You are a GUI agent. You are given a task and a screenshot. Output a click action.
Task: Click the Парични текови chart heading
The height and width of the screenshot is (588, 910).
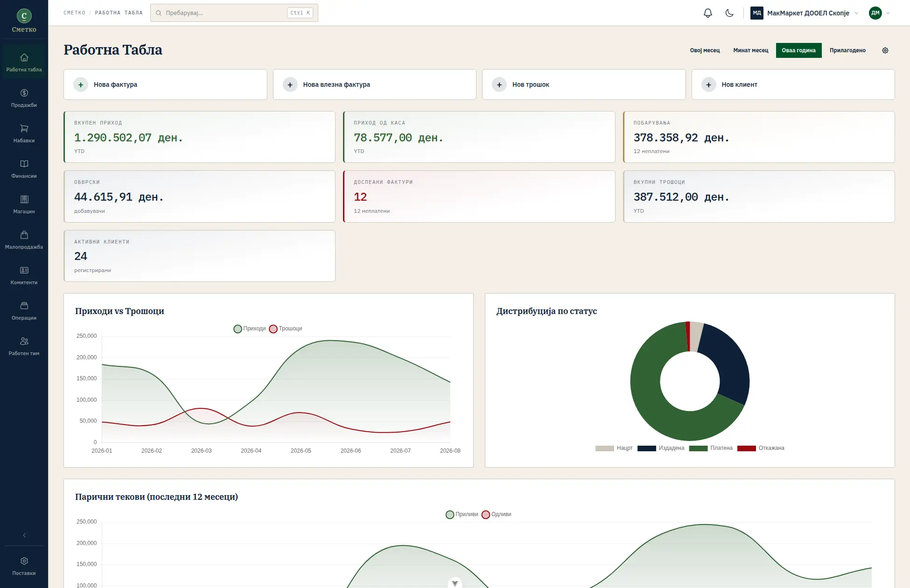click(x=156, y=497)
